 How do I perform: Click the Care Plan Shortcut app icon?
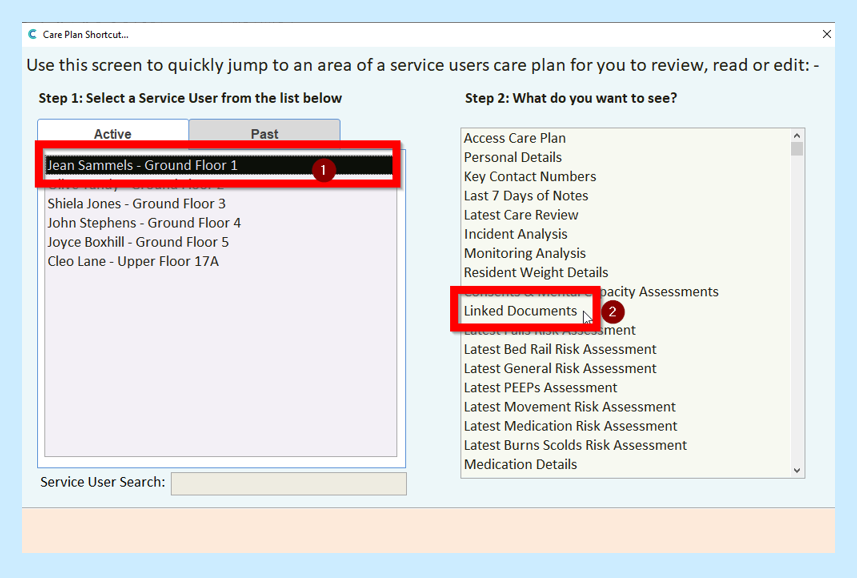tap(33, 34)
